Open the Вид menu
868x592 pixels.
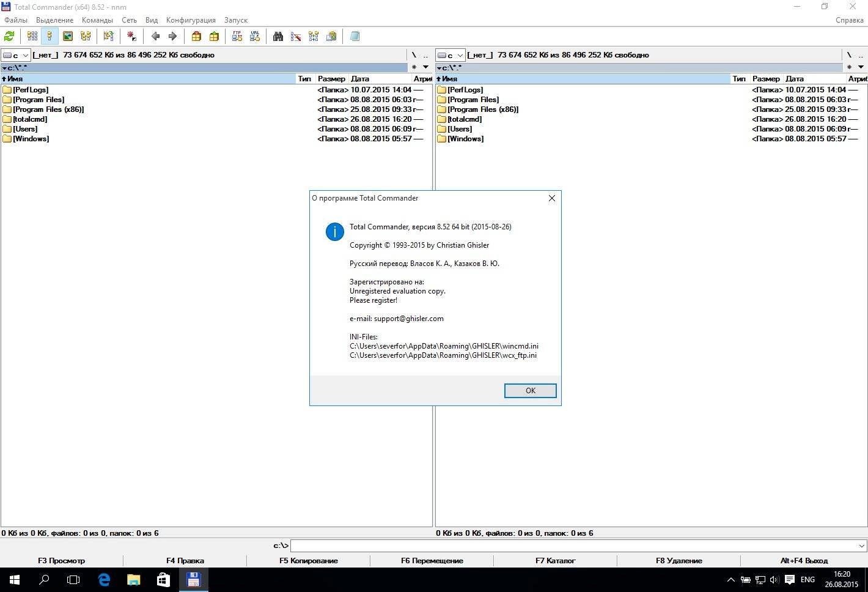click(x=152, y=20)
